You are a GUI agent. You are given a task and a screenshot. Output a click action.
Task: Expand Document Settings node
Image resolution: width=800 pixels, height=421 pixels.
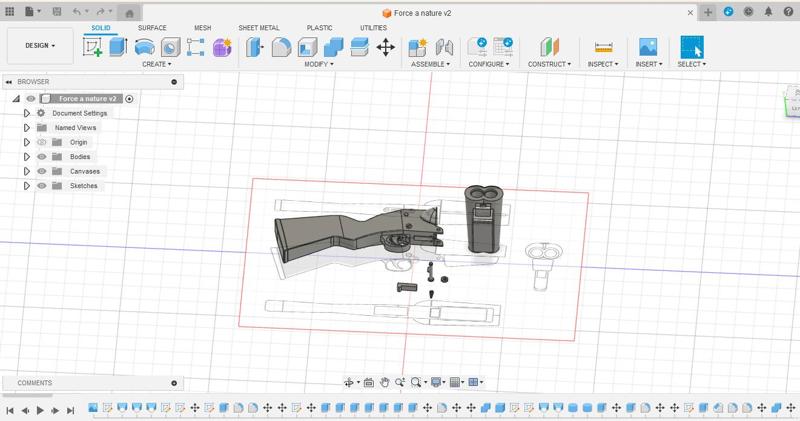(x=27, y=113)
